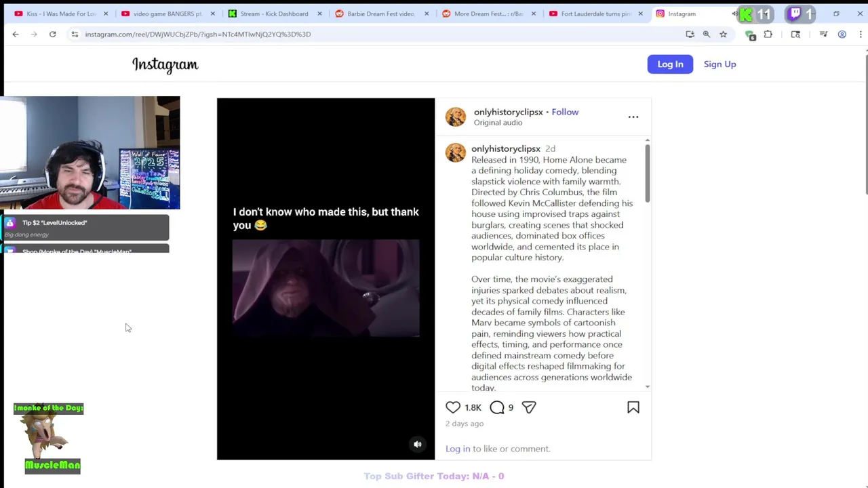Switch to video game BANGERS tab

167,14
